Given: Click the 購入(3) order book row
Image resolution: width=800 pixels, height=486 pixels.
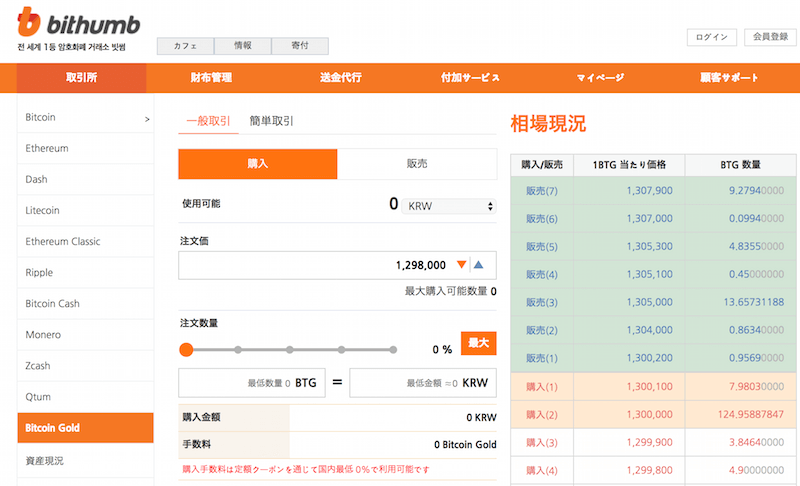Looking at the screenshot, I should [653, 443].
